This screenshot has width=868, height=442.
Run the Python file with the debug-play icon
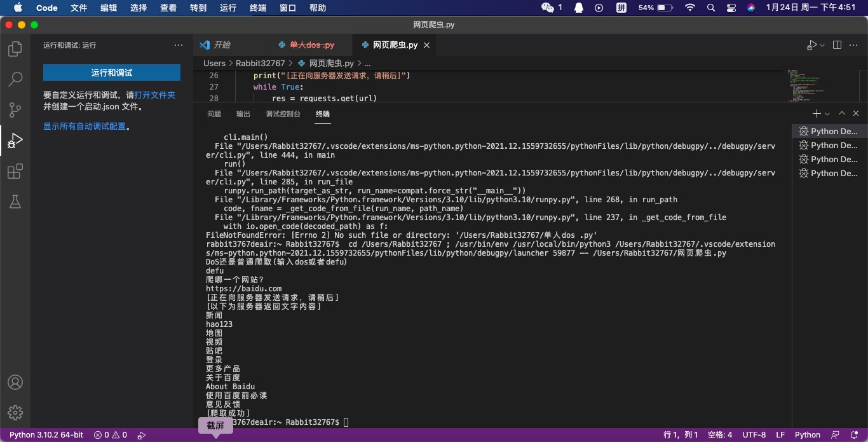click(811, 45)
